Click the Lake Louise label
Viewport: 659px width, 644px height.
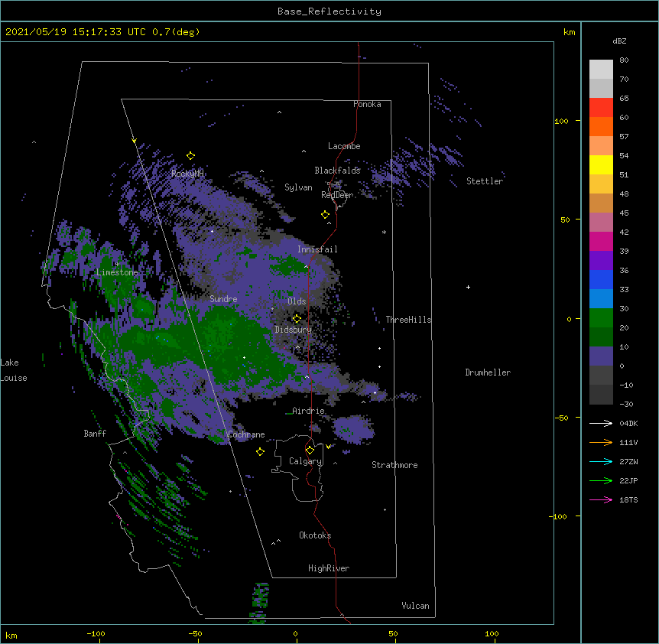pos(14,370)
